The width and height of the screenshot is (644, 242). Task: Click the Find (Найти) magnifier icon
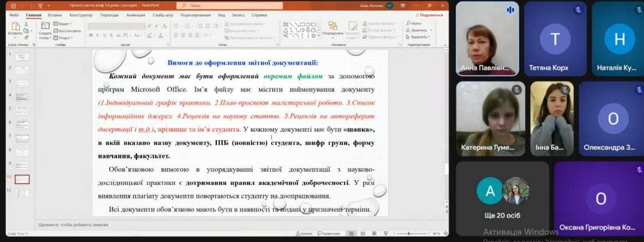(408, 23)
